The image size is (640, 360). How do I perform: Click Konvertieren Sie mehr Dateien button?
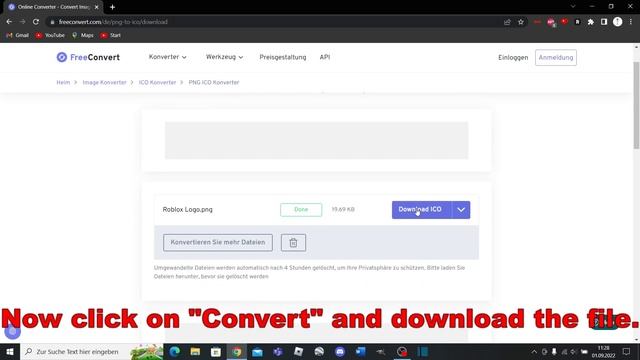coord(218,242)
